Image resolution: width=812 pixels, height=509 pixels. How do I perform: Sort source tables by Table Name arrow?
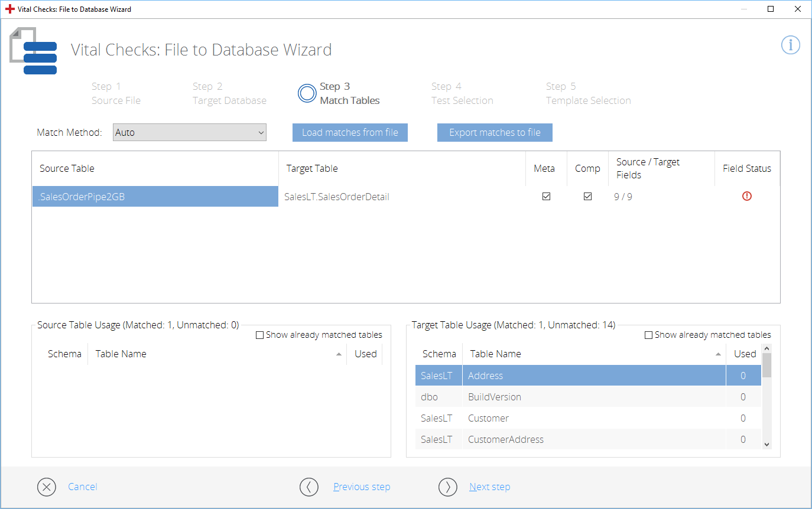coord(339,354)
